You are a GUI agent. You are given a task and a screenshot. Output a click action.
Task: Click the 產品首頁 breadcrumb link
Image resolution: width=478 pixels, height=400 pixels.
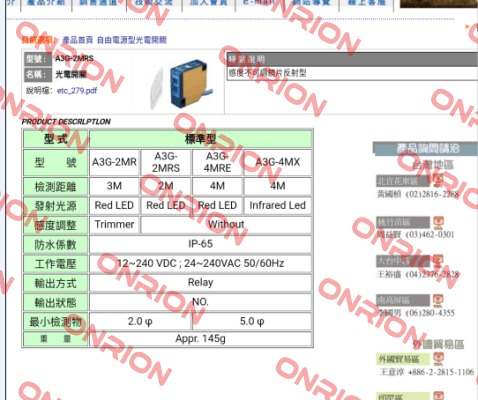click(x=78, y=40)
